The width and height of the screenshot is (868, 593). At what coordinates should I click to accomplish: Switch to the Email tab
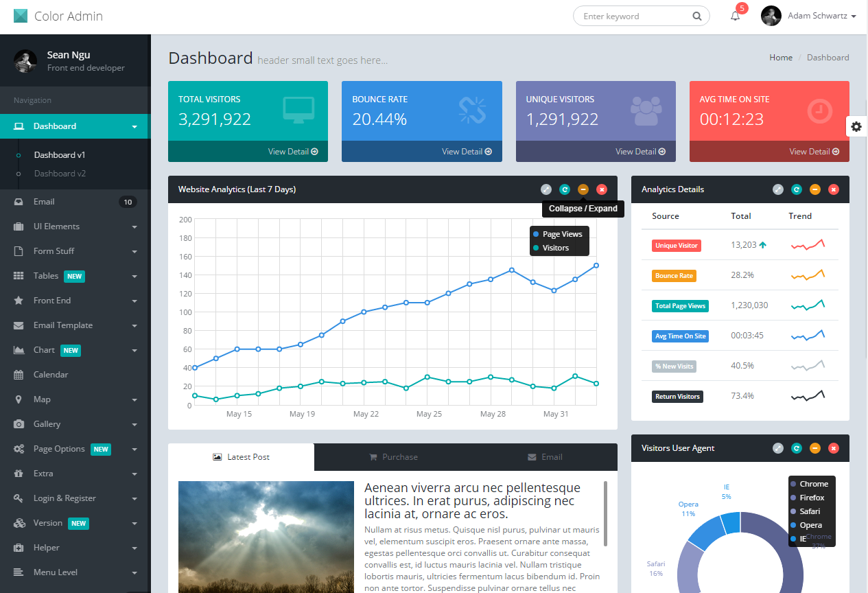(545, 457)
